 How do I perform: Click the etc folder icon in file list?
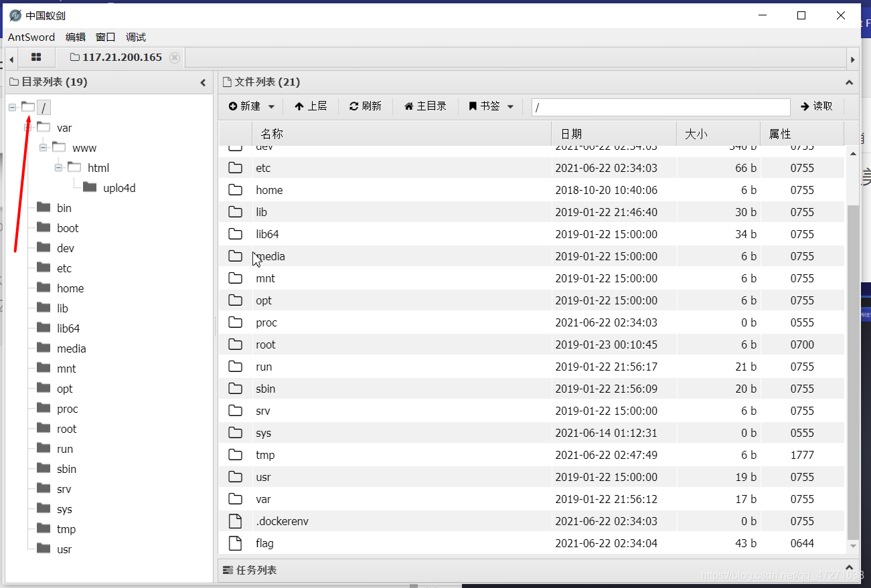click(x=235, y=168)
